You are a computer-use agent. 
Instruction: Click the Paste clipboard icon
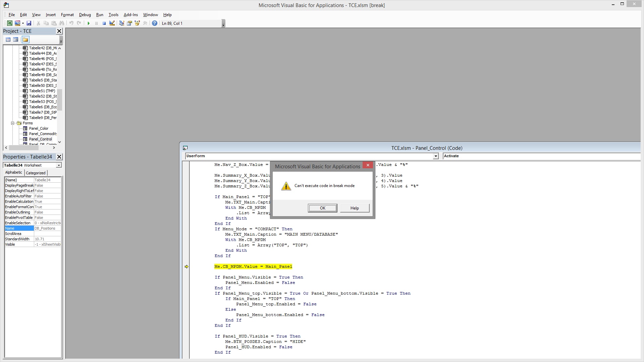click(x=54, y=23)
